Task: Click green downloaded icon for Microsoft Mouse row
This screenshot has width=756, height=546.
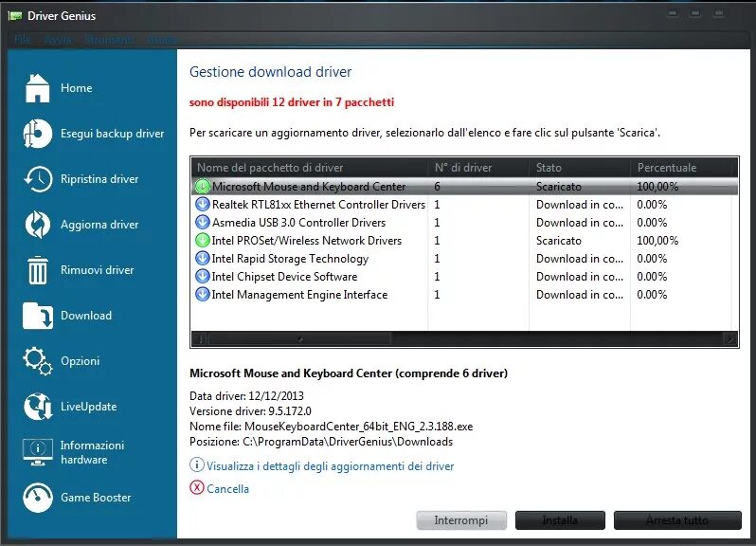Action: 203,186
